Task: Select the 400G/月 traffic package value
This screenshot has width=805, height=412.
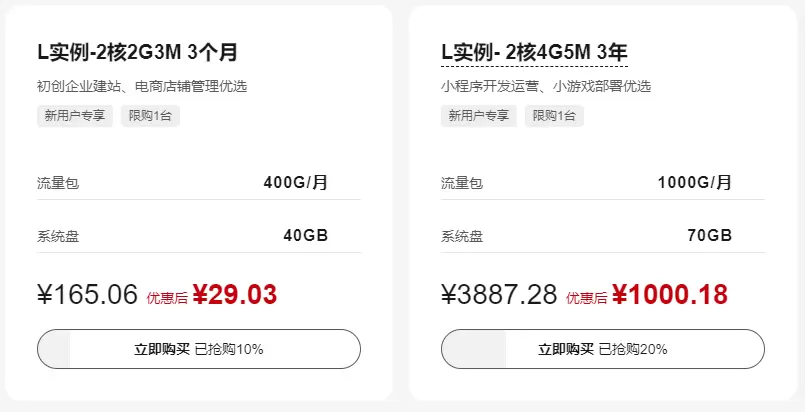Action: tap(295, 183)
